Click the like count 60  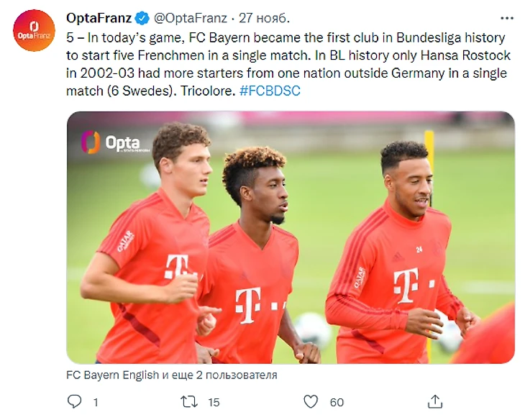coord(336,402)
